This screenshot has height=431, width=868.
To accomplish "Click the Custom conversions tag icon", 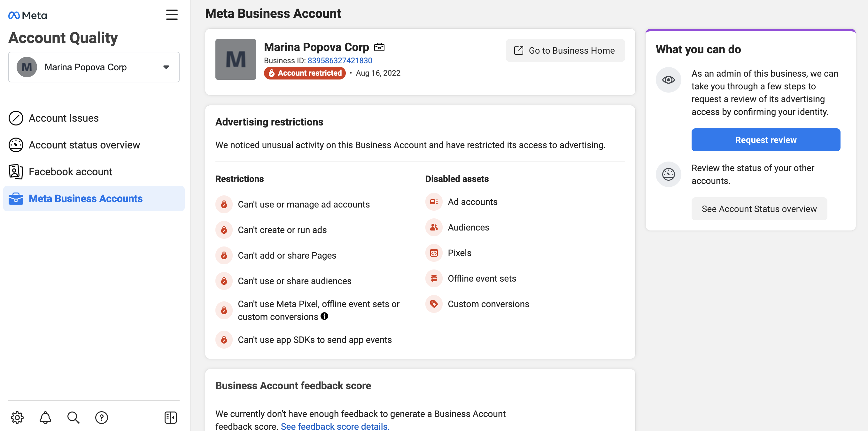I will coord(434,304).
